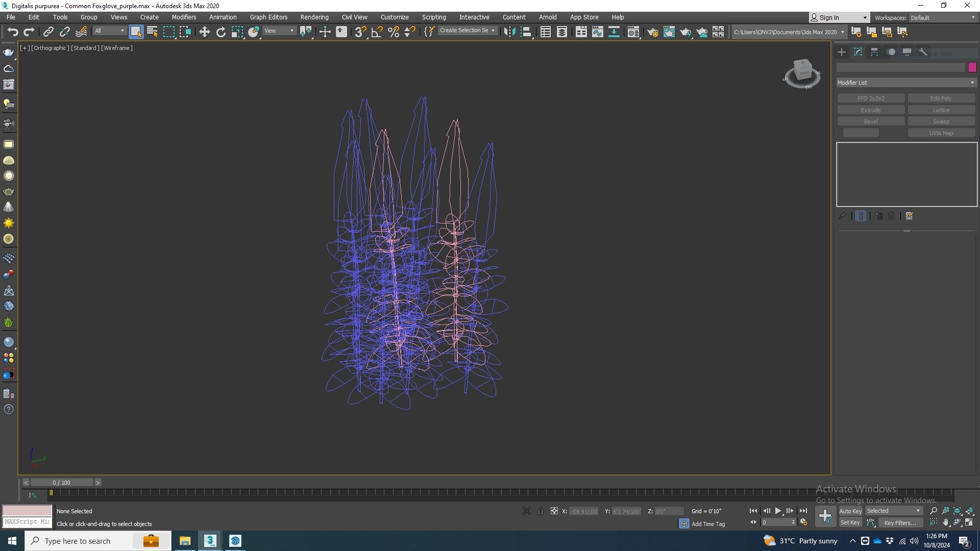This screenshot has width=980, height=551.
Task: Open the key filter Selected dropdown
Action: [894, 511]
